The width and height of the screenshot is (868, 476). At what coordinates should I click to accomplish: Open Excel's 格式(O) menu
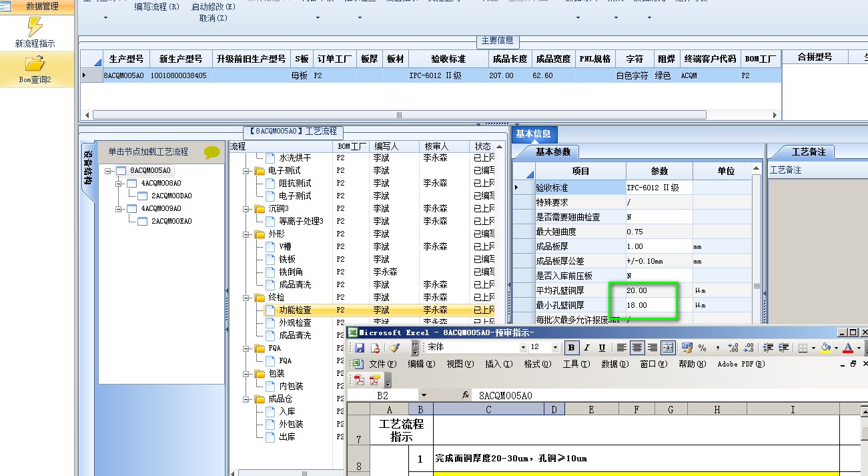pos(537,364)
